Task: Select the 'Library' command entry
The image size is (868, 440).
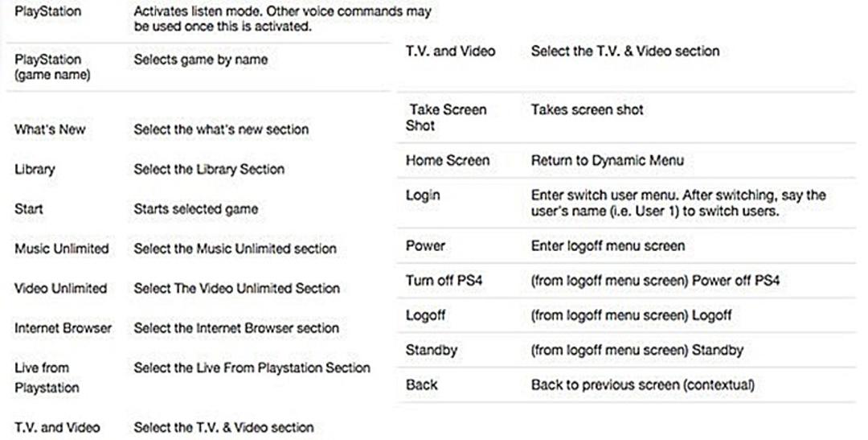Action: pyautogui.click(x=35, y=170)
